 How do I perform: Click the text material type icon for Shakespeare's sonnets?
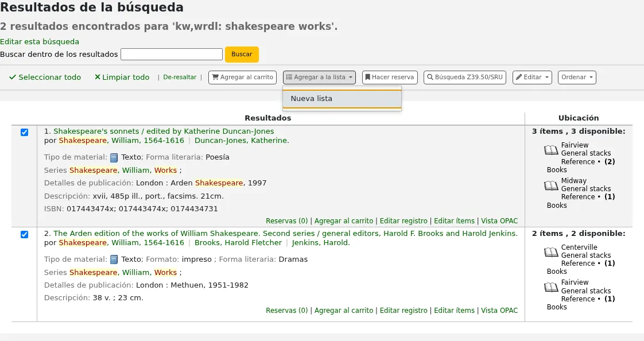point(114,158)
